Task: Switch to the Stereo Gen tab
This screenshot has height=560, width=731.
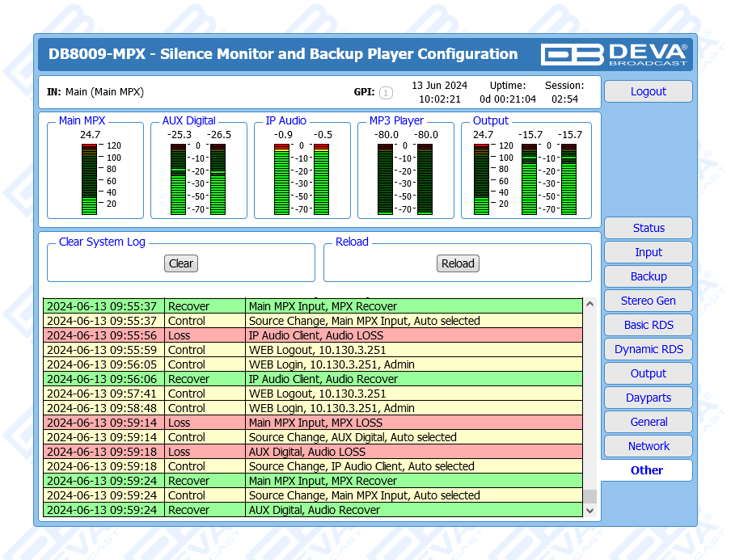Action: pos(648,301)
